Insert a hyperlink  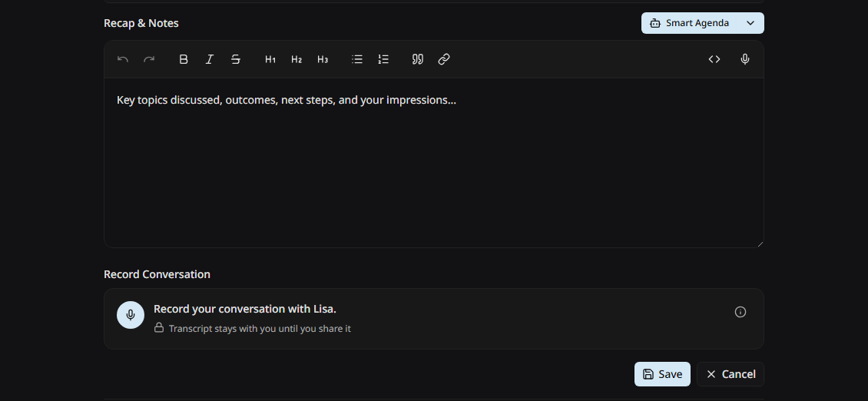point(444,59)
